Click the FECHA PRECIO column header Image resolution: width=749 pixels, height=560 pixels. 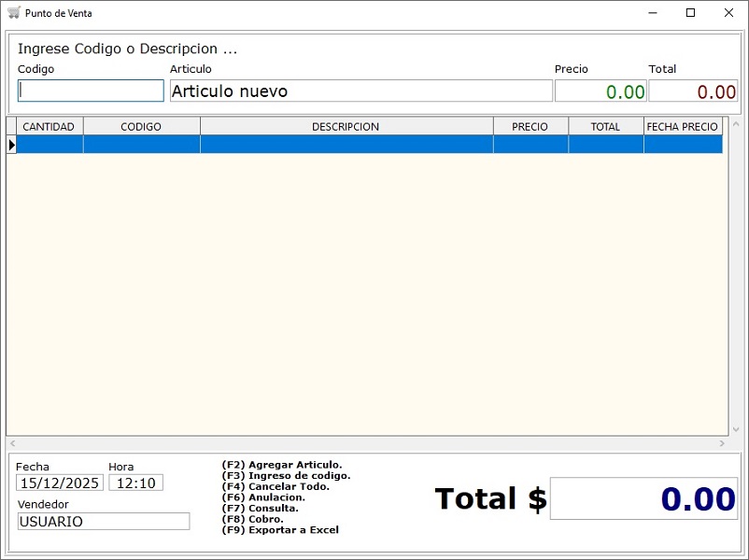683,126
